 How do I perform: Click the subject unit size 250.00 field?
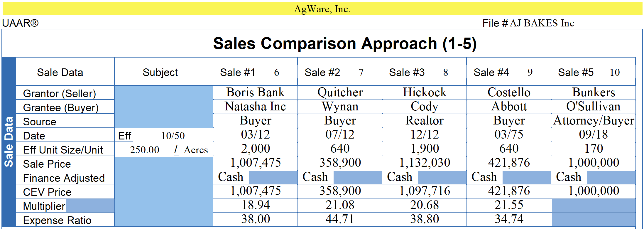(144, 150)
